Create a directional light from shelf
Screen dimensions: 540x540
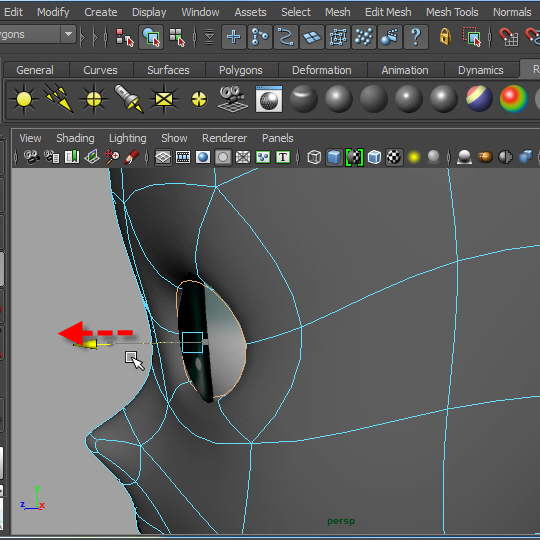[x=59, y=100]
